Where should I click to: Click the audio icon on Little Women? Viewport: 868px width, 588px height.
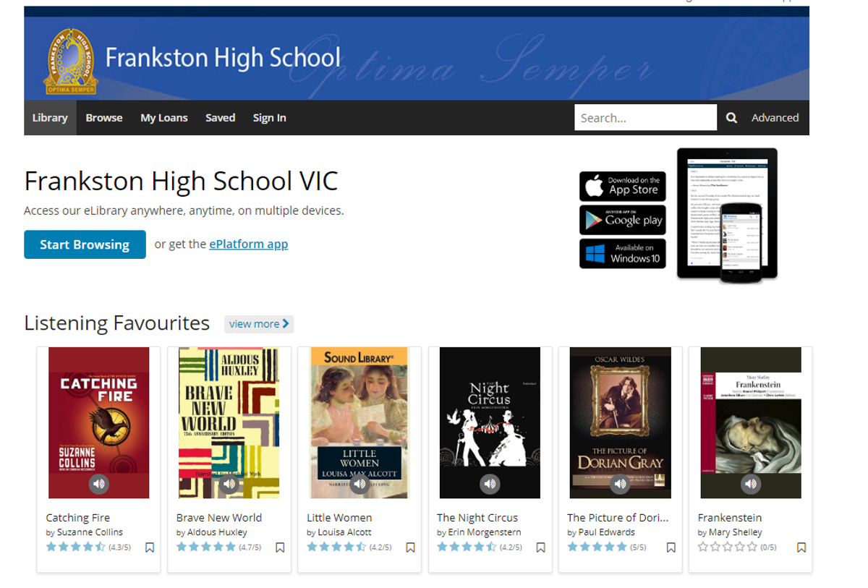[x=359, y=484]
